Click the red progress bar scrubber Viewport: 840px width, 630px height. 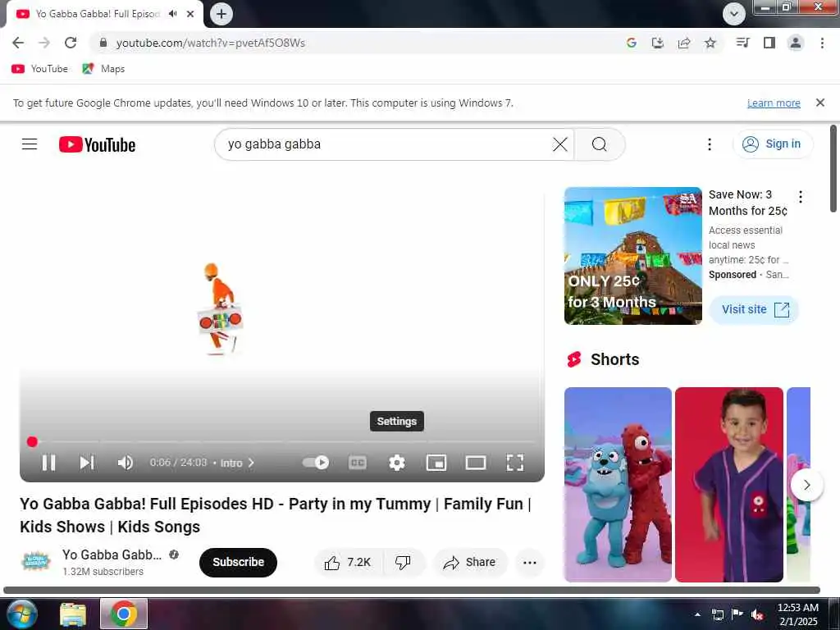pyautogui.click(x=32, y=442)
